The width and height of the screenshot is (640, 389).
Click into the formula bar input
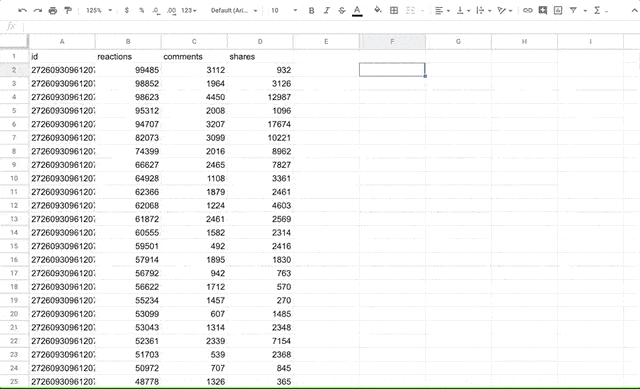pyautogui.click(x=331, y=27)
